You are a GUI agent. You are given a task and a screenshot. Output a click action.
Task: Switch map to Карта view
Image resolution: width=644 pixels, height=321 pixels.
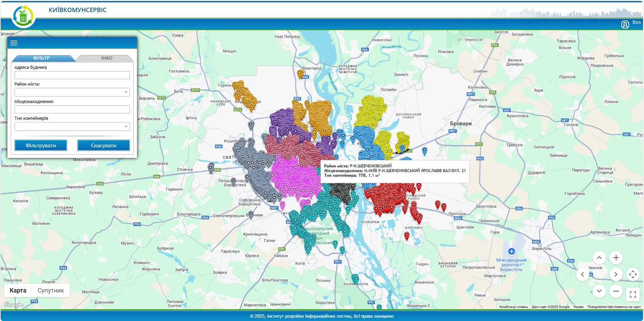click(18, 291)
